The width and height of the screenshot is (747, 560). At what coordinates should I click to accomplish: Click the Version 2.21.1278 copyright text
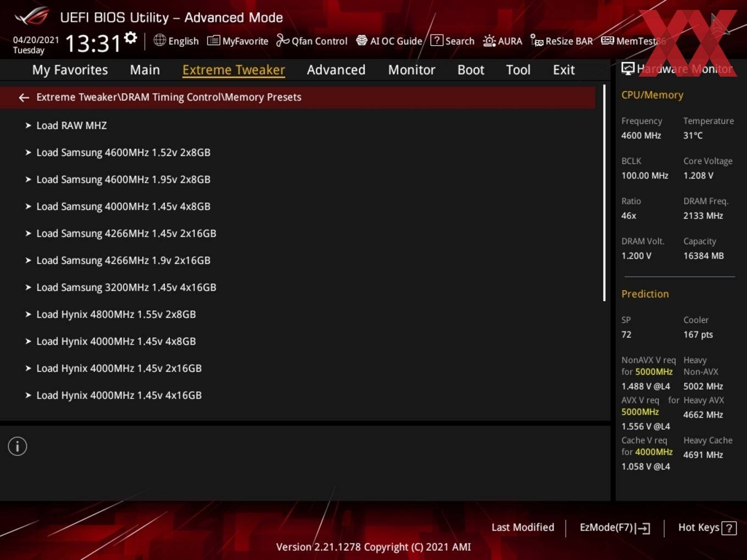(374, 547)
